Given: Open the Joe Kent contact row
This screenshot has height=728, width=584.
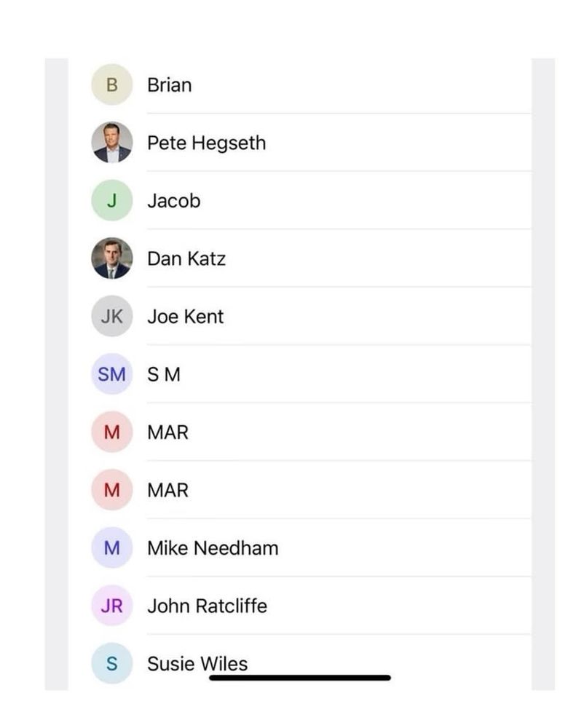Looking at the screenshot, I should pyautogui.click(x=185, y=317).
